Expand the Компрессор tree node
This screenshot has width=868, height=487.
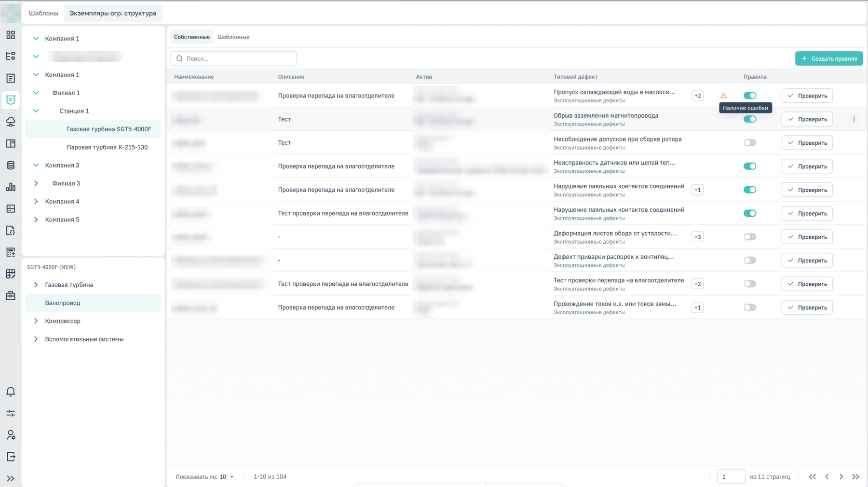click(36, 321)
